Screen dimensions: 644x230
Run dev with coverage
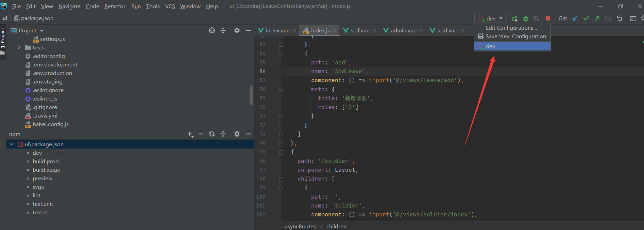[537, 18]
